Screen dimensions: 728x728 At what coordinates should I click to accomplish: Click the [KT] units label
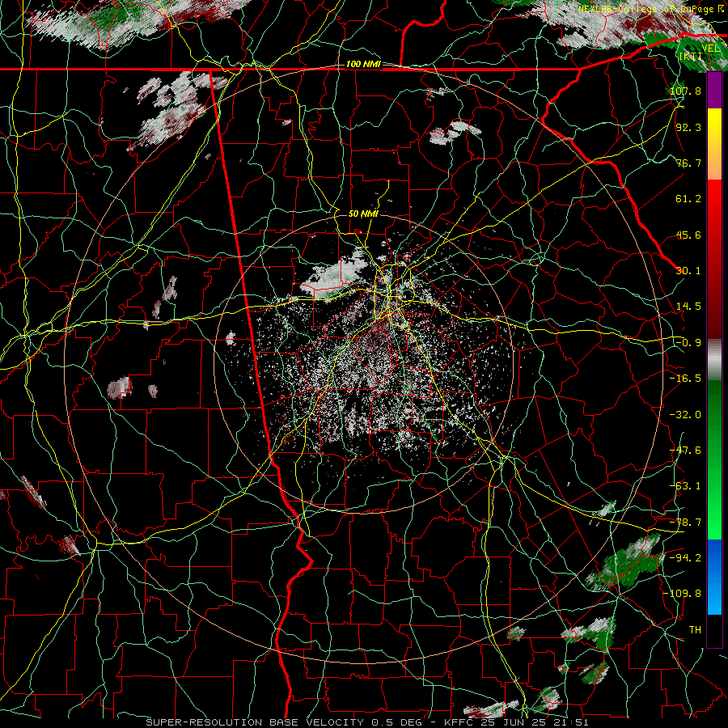(x=691, y=57)
